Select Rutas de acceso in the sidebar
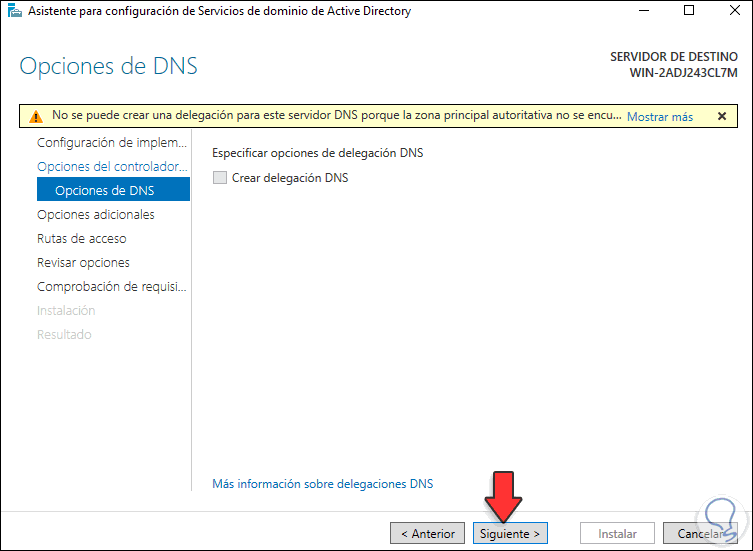Screen dimensions: 753x551 point(82,238)
